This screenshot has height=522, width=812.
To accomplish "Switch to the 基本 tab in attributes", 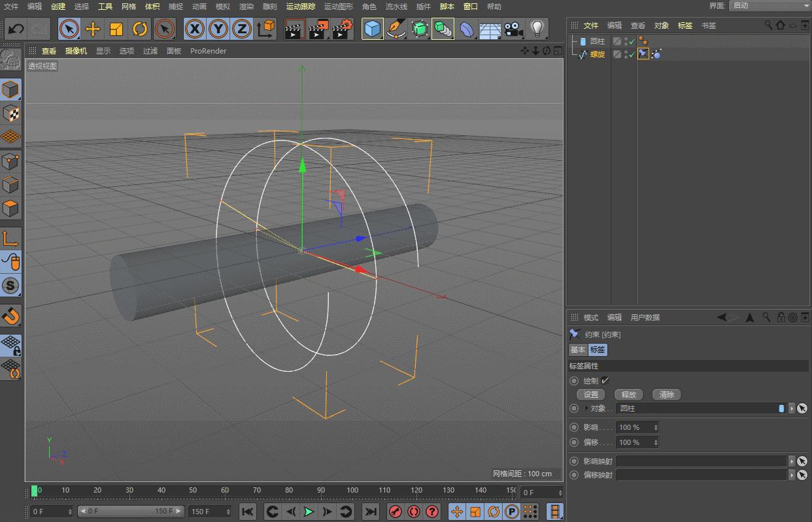I will [577, 350].
